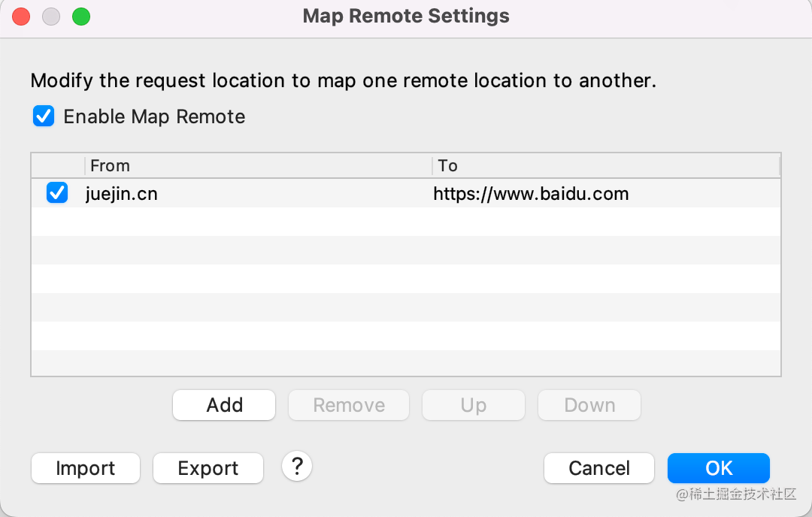Viewport: 812px width, 517px height.
Task: Click the first empty row in the mappings table
Action: [x=406, y=222]
